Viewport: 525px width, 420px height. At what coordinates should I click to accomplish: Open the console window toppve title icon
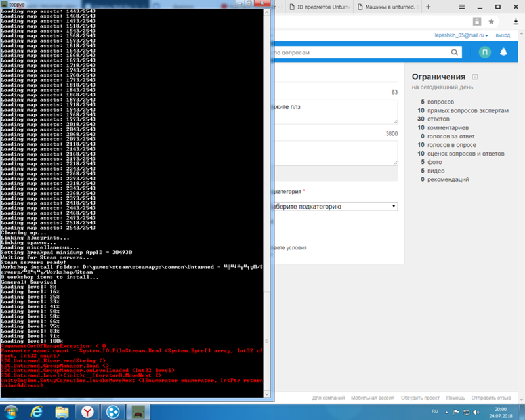pyautogui.click(x=5, y=5)
